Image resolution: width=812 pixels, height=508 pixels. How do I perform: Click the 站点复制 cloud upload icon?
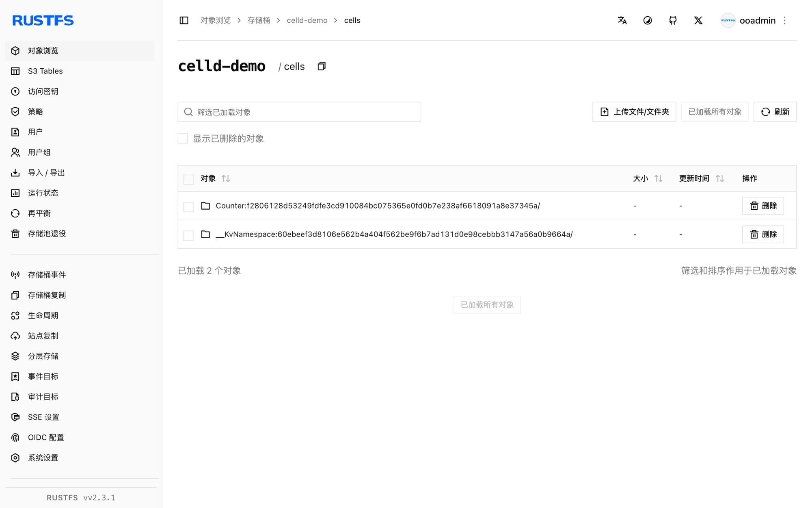(15, 336)
